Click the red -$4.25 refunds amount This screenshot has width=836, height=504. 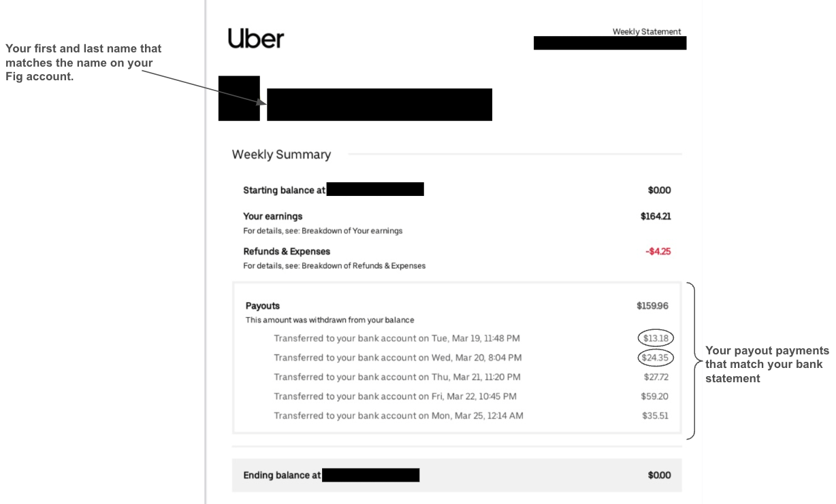pyautogui.click(x=658, y=251)
